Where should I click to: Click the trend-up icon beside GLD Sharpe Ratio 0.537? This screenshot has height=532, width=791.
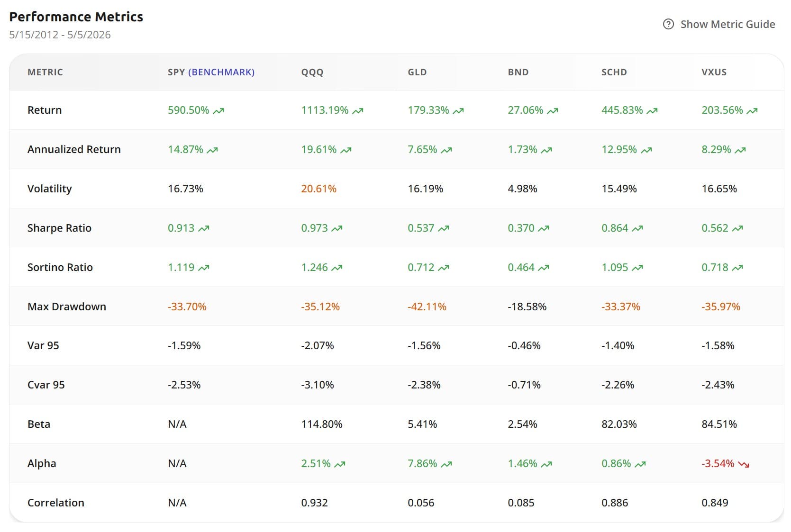tap(444, 229)
